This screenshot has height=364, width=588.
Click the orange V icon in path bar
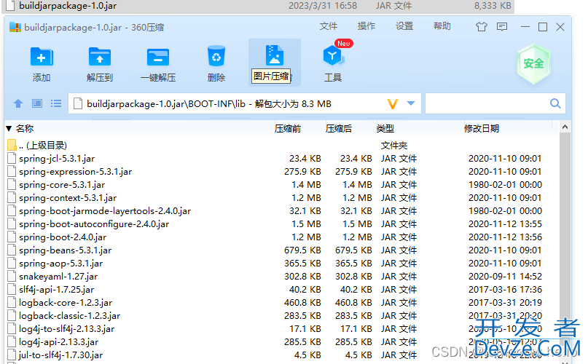[393, 104]
